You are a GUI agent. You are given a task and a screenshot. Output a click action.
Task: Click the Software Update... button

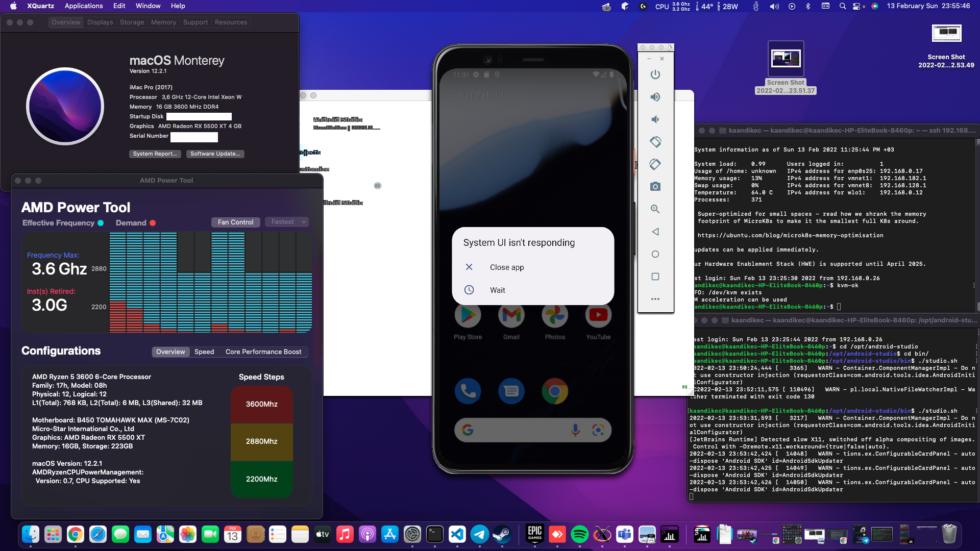tap(215, 154)
